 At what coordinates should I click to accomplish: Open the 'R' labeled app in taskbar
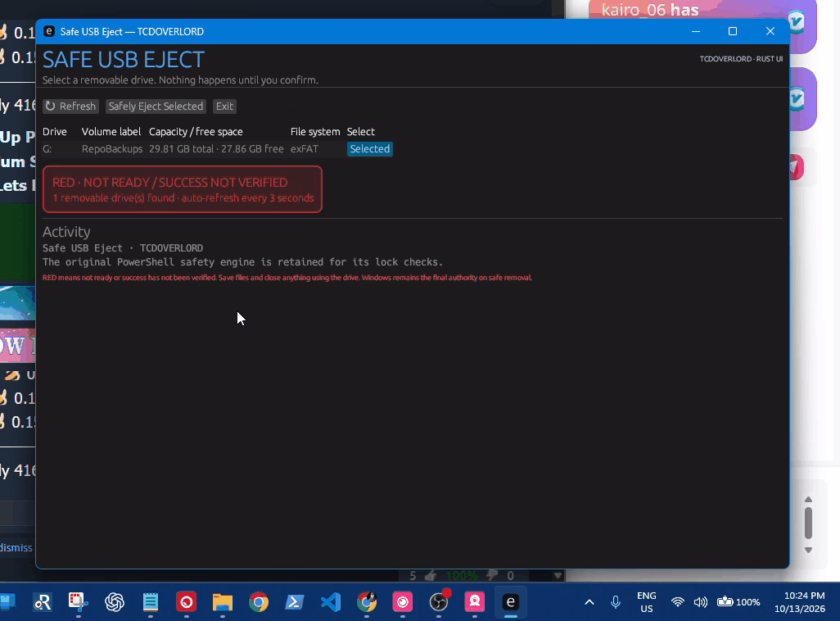pos(43,602)
